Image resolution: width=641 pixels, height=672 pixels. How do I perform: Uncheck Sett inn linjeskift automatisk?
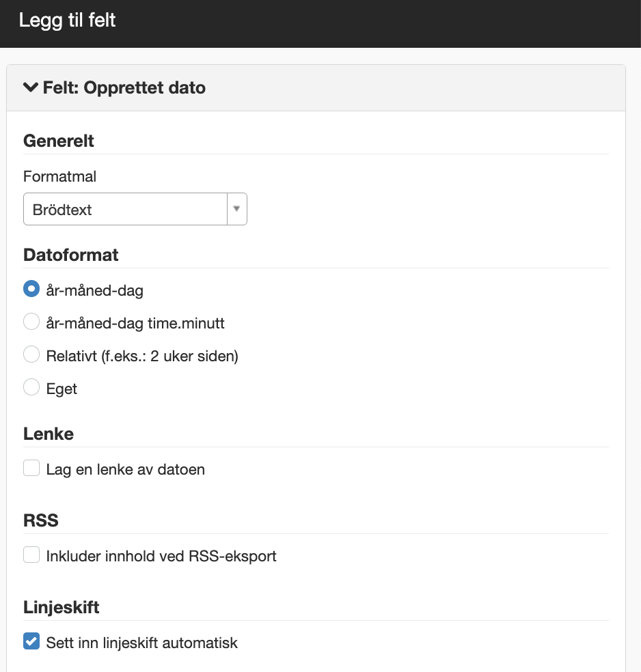(31, 641)
